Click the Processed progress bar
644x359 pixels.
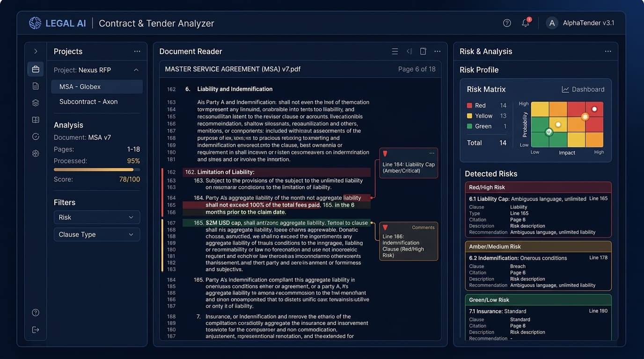pyautogui.click(x=97, y=170)
